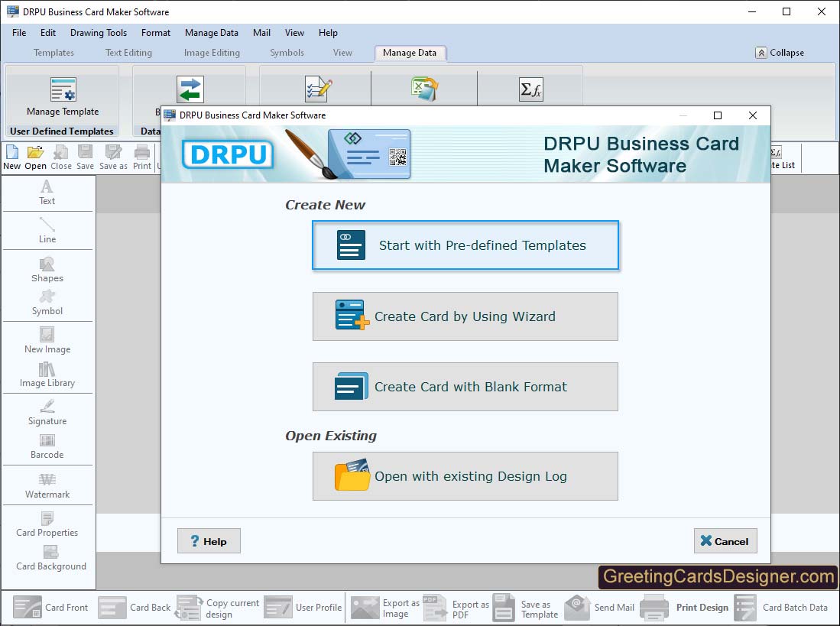Image resolution: width=840 pixels, height=626 pixels.
Task: Click the Excel import ribbon icon
Action: (425, 89)
